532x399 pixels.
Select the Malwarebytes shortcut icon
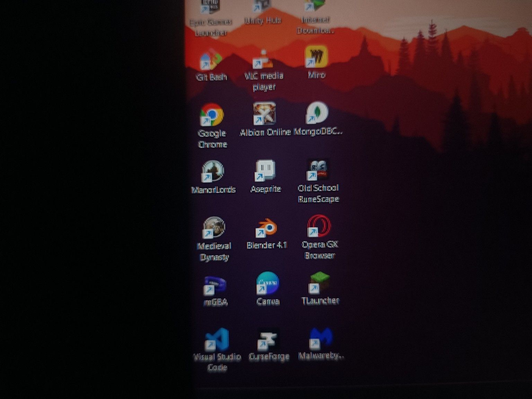click(321, 344)
